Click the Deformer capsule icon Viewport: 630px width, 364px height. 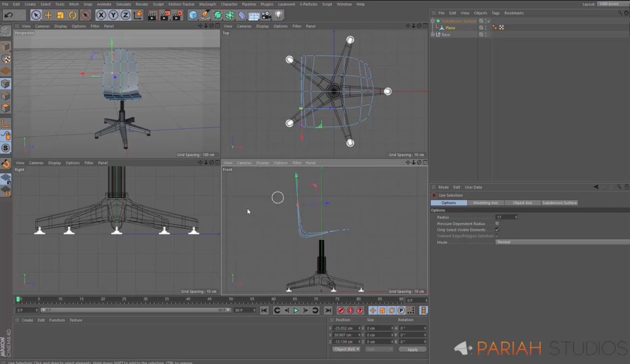coord(242,15)
